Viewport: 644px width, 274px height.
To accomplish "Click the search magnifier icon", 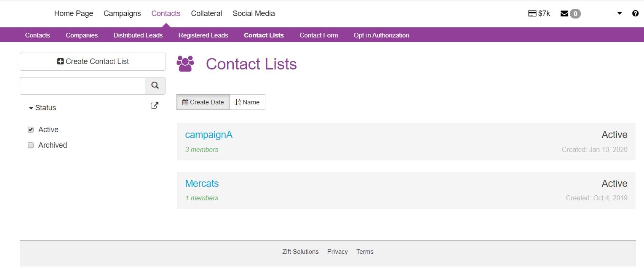I will click(x=155, y=85).
